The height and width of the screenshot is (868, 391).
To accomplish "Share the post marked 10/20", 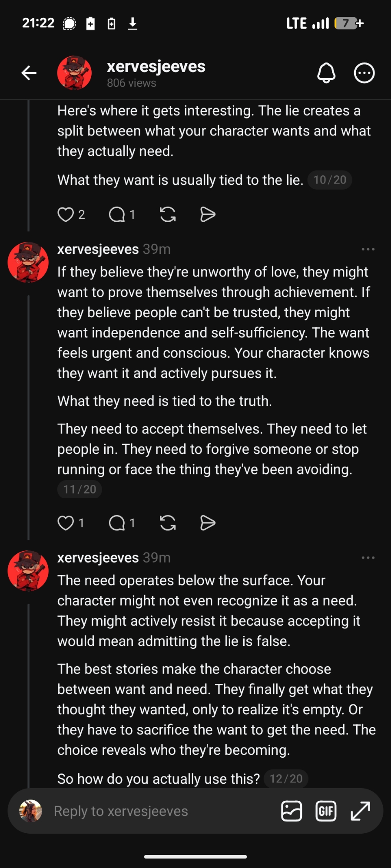I will pos(208,214).
